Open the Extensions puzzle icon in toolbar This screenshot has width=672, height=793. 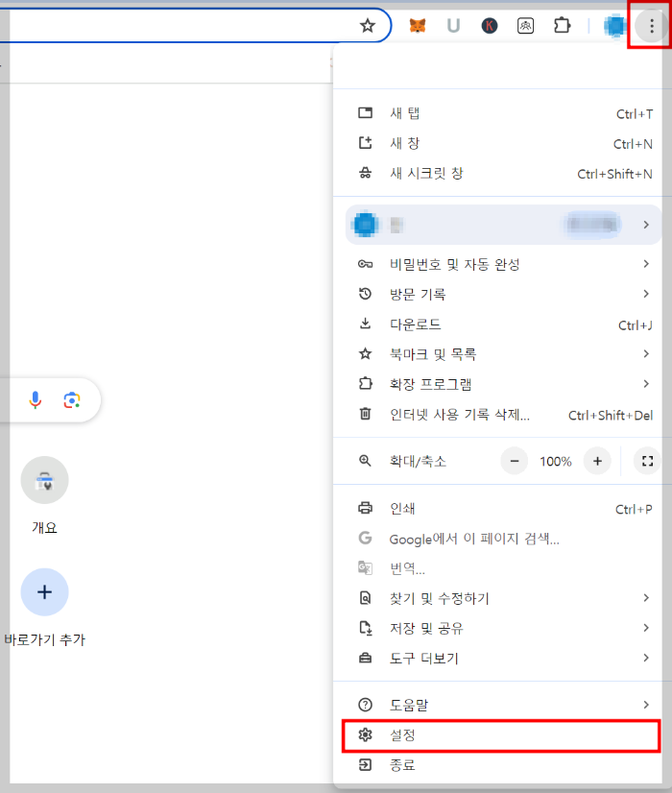[563, 25]
